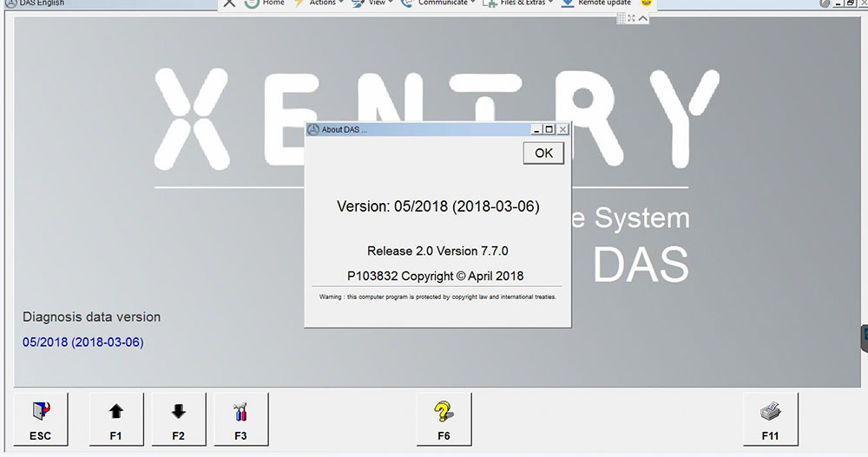The image size is (868, 457).
Task: Click the blue diagnosis data version text
Action: 83,342
